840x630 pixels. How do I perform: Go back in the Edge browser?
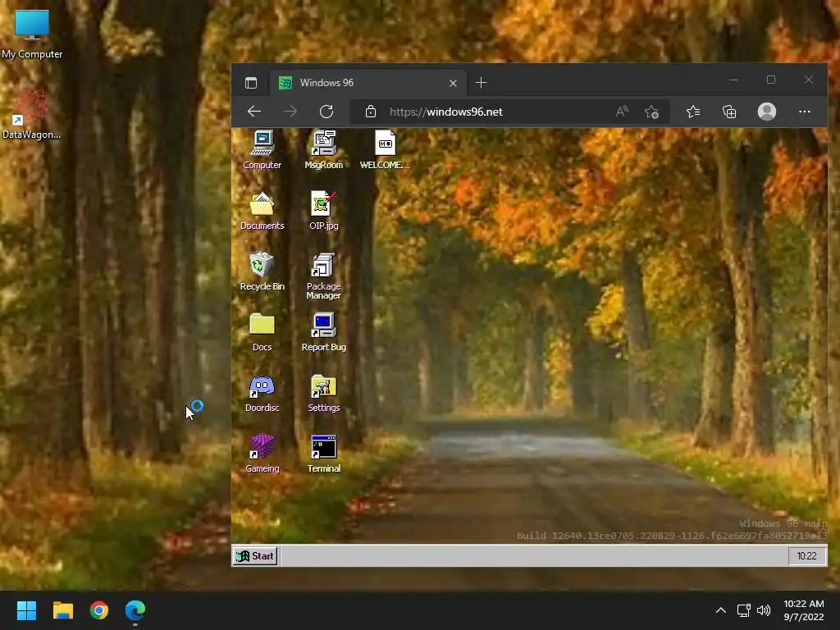(x=254, y=112)
